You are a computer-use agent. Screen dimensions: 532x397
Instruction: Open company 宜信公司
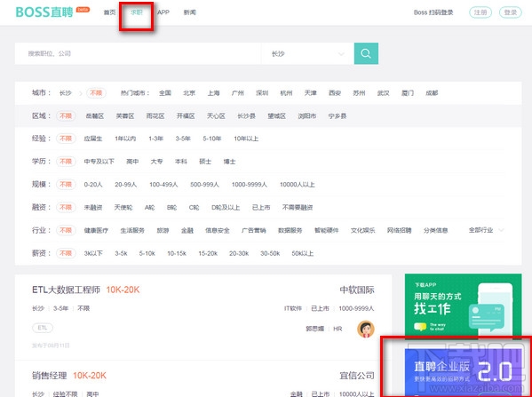tap(357, 376)
